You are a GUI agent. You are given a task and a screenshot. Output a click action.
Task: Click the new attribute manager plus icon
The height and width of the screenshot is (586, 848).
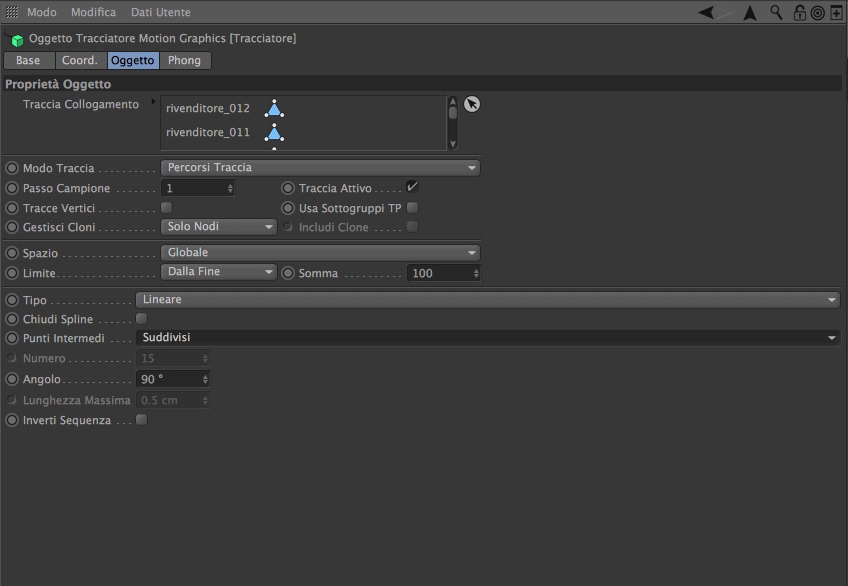pos(836,12)
